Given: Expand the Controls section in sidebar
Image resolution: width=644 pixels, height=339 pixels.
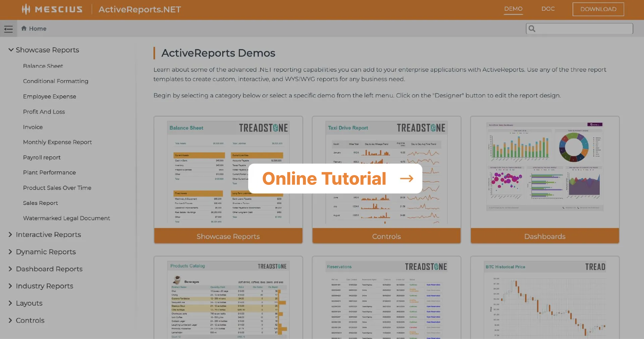Looking at the screenshot, I should 10,321.
